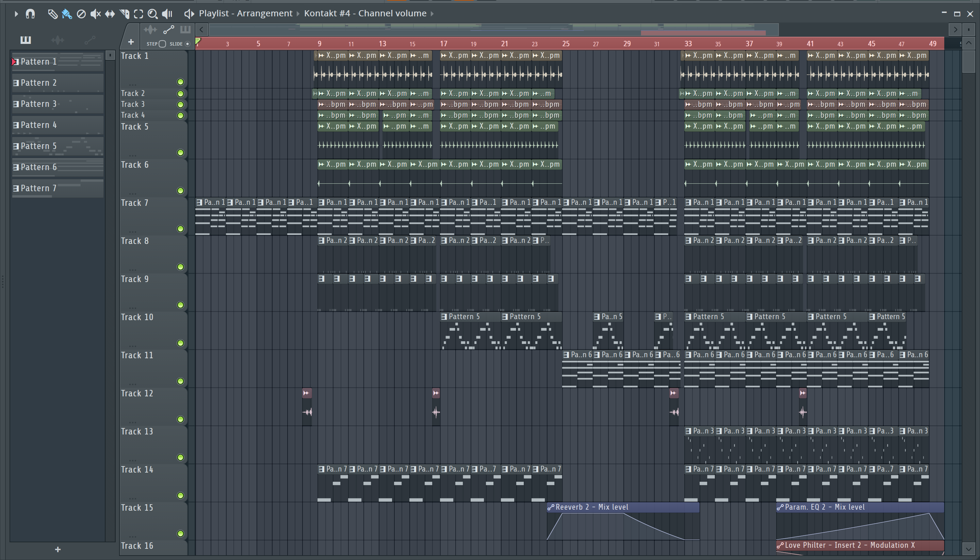Click vertical scrollbar up arrow
Image resolution: width=980 pixels, height=560 pixels.
click(968, 43)
